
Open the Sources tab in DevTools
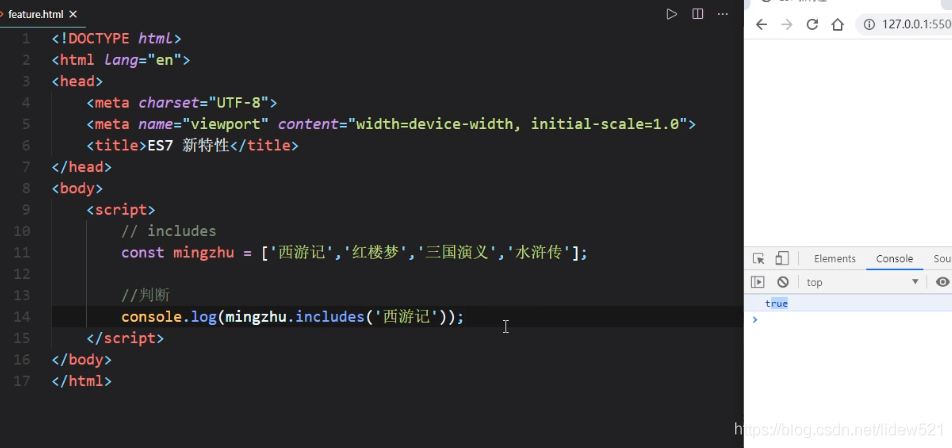pyautogui.click(x=942, y=259)
